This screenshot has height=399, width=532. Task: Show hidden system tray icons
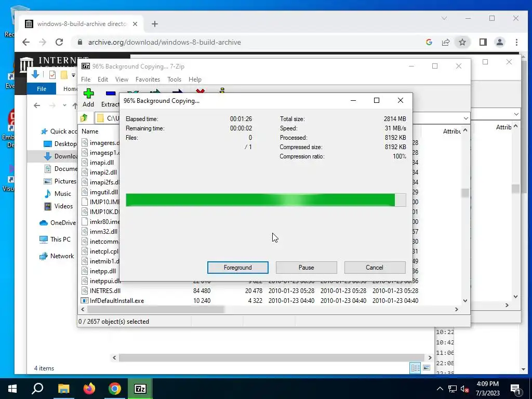click(x=440, y=389)
